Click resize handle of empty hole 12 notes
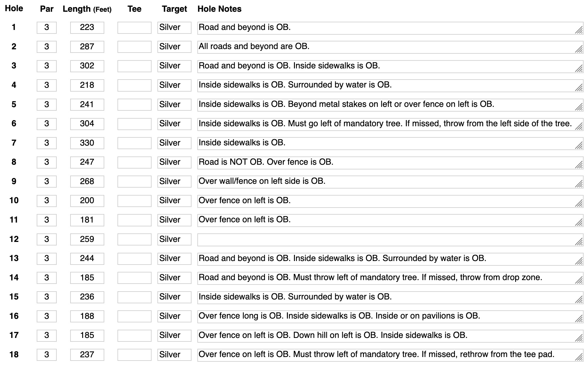 point(579,242)
